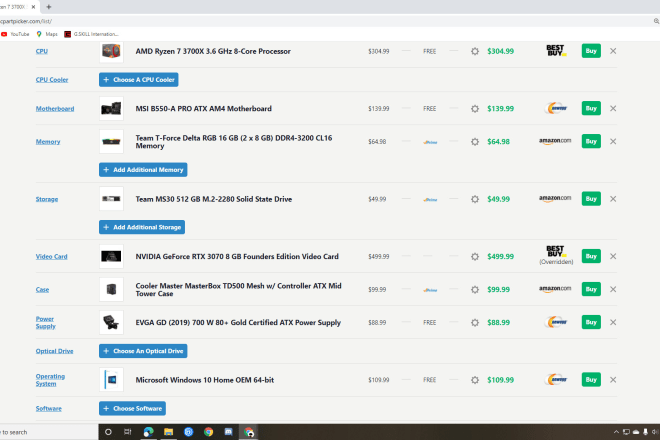Image resolution: width=660 pixels, height=440 pixels.
Task: Open the Maps bookmark
Action: coord(47,34)
